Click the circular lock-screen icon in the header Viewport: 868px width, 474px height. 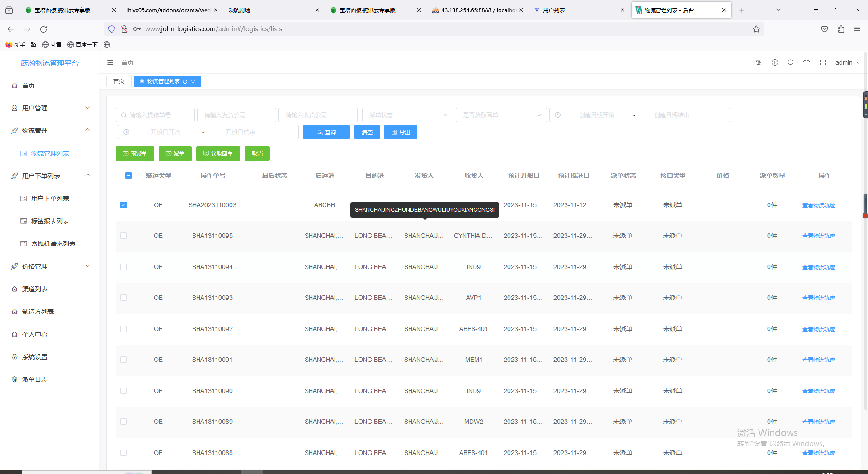pyautogui.click(x=775, y=62)
